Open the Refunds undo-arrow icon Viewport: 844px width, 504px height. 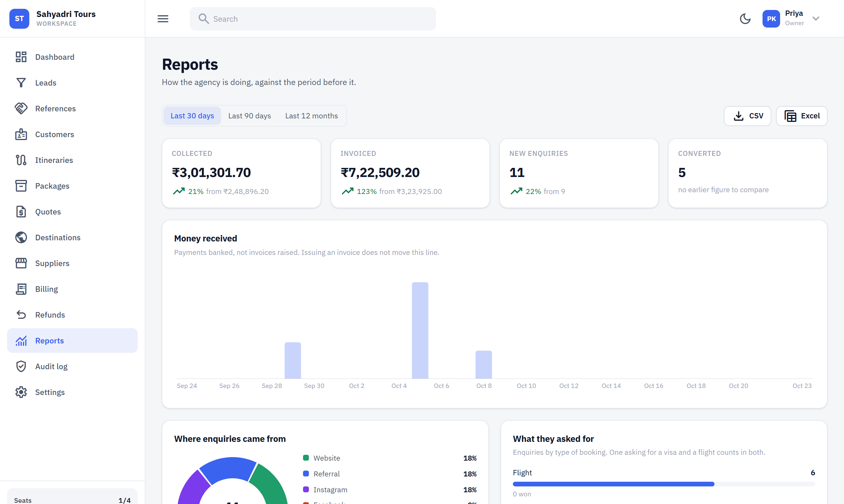(21, 315)
